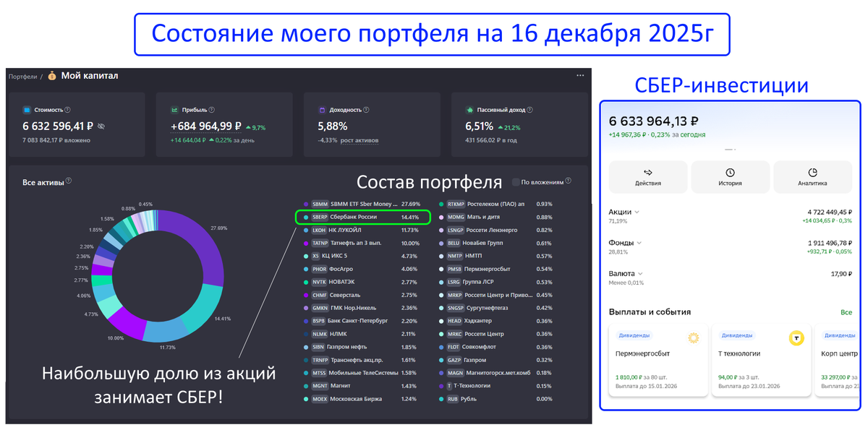
Task: Select the НК ЛУКОЙЛ asset row
Action: pos(362,230)
